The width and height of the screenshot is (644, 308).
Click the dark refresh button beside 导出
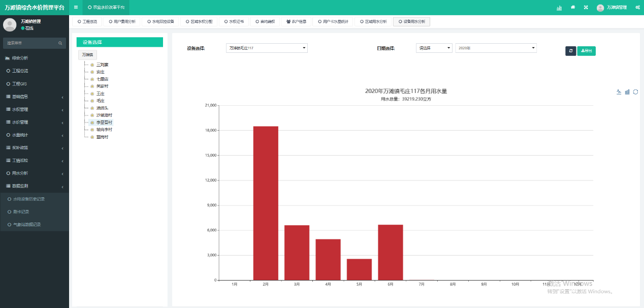click(570, 51)
